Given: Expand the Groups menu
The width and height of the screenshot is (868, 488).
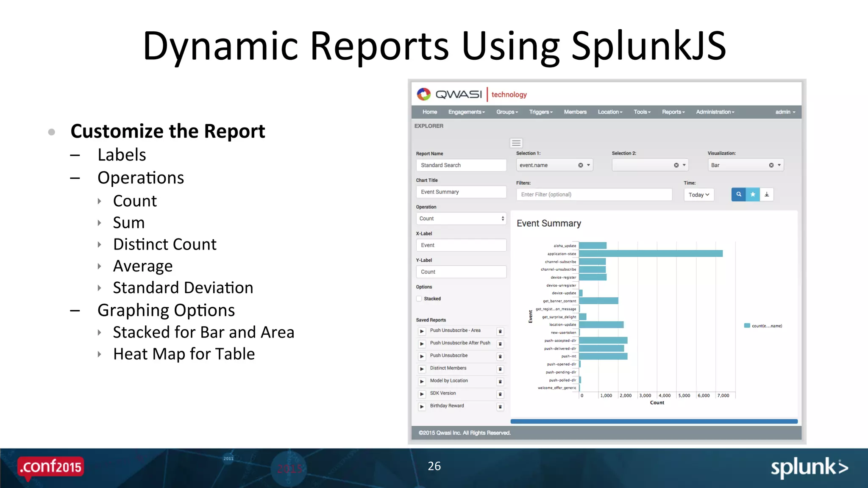Looking at the screenshot, I should click(x=507, y=112).
